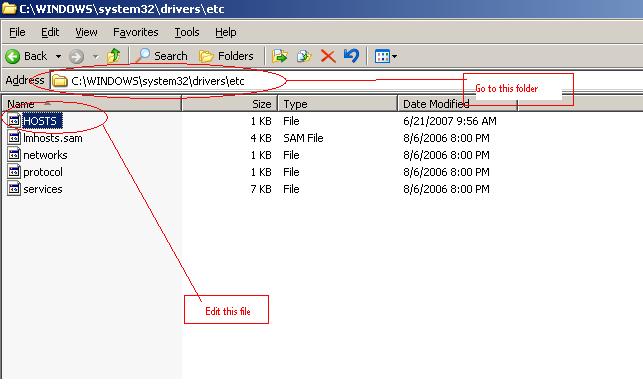Open the Views button dropdown
The height and width of the screenshot is (384, 643).
(385, 56)
